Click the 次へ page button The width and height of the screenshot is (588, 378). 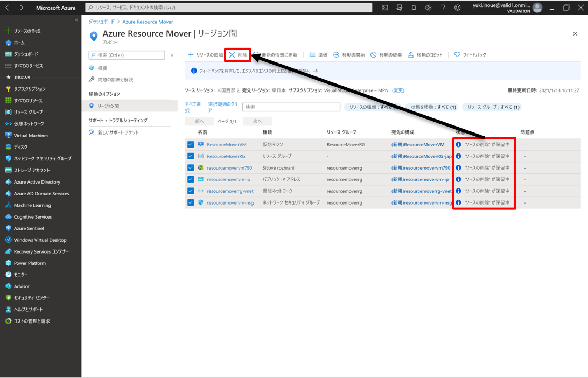(x=257, y=121)
